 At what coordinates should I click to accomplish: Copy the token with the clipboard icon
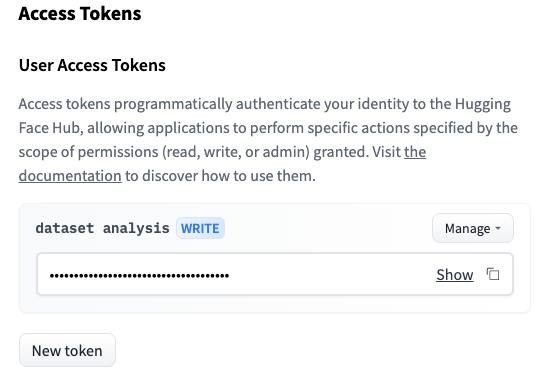pos(493,274)
